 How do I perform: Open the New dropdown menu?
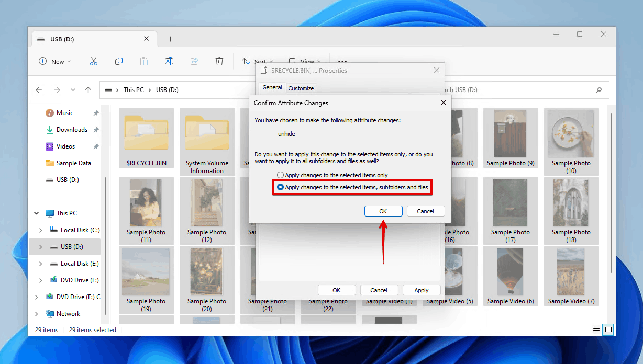click(54, 61)
